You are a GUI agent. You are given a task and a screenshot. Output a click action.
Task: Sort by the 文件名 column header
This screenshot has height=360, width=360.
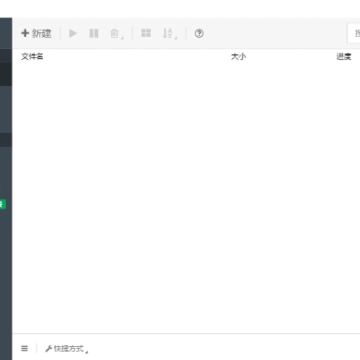[32, 56]
